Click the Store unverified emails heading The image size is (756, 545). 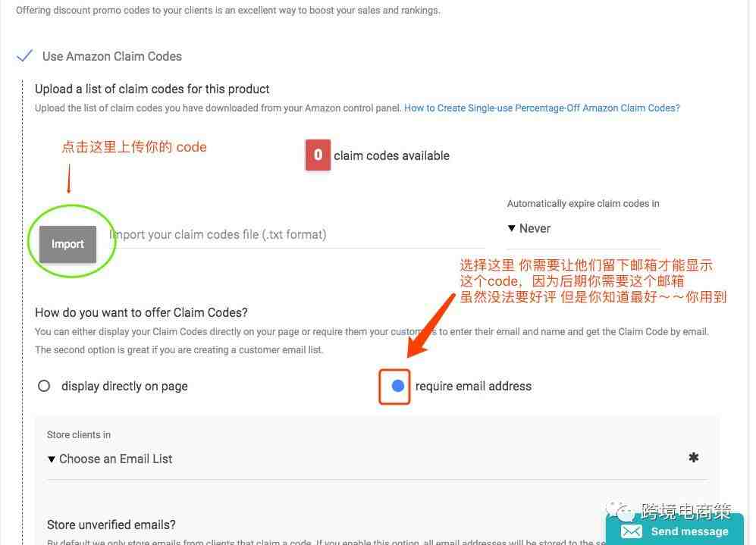(x=111, y=525)
